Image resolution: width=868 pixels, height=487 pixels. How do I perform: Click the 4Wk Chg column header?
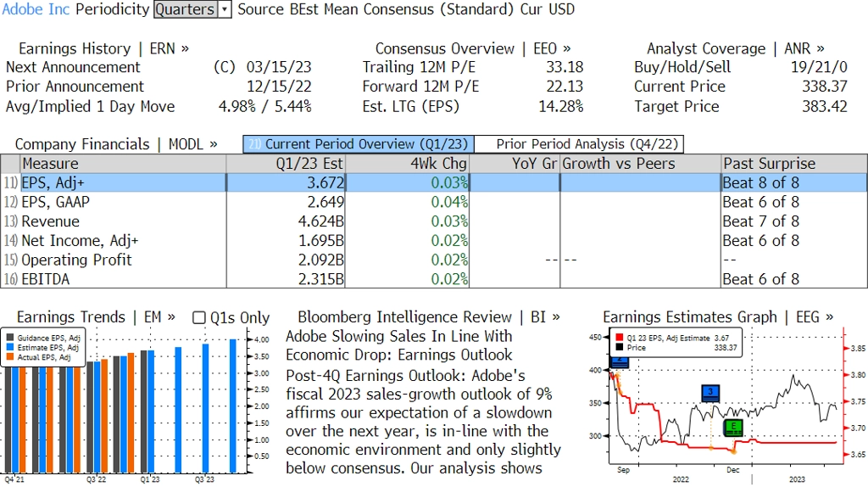(408, 164)
